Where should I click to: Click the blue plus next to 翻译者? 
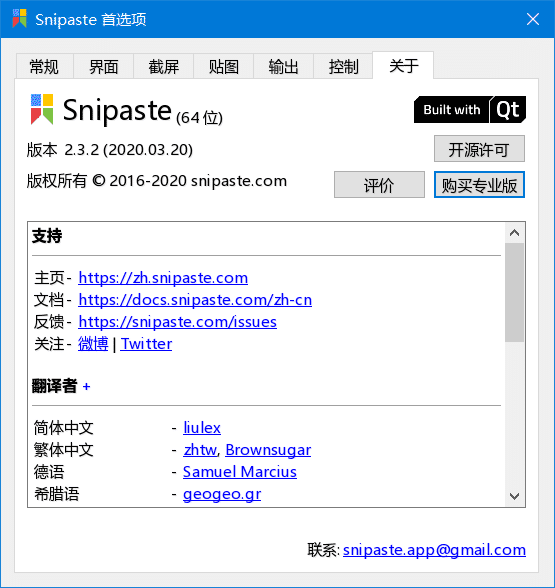[86, 386]
